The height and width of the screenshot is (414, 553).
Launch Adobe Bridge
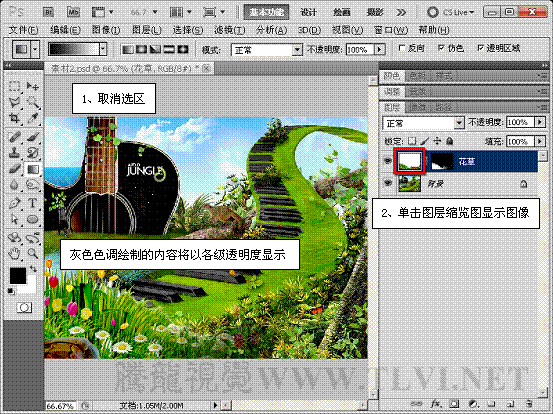pos(49,12)
